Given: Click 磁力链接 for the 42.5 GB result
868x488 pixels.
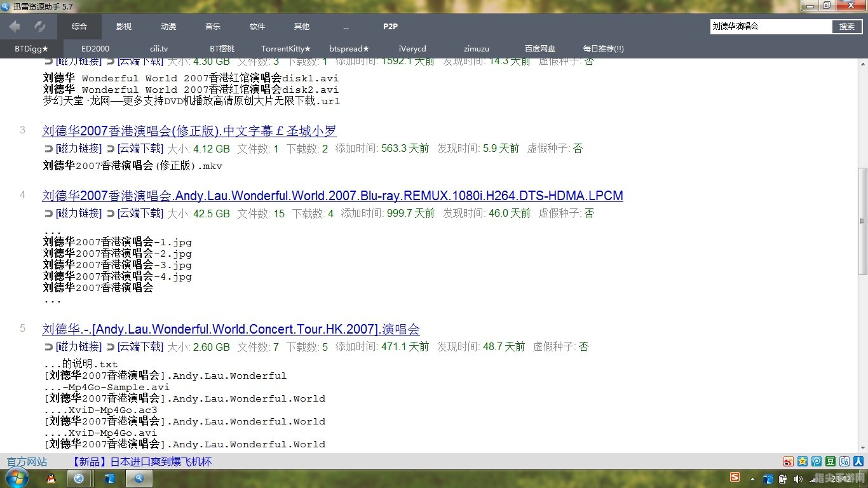Looking at the screenshot, I should (79, 213).
